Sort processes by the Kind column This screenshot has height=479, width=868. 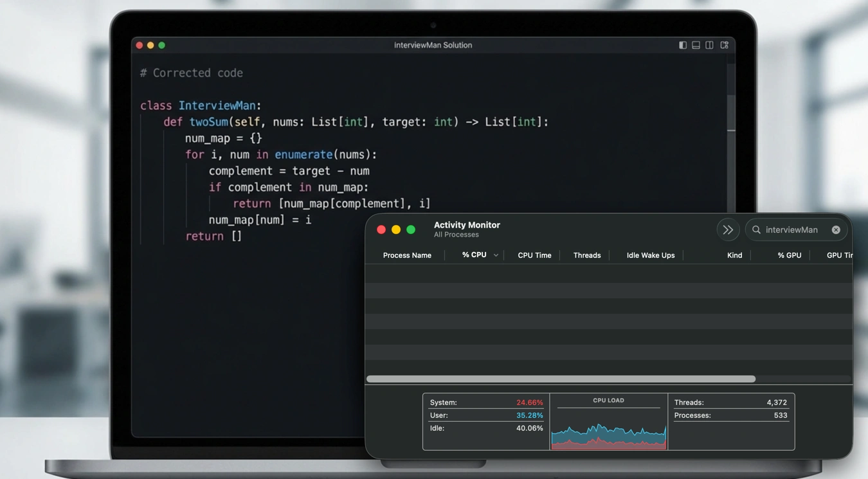[x=734, y=255]
